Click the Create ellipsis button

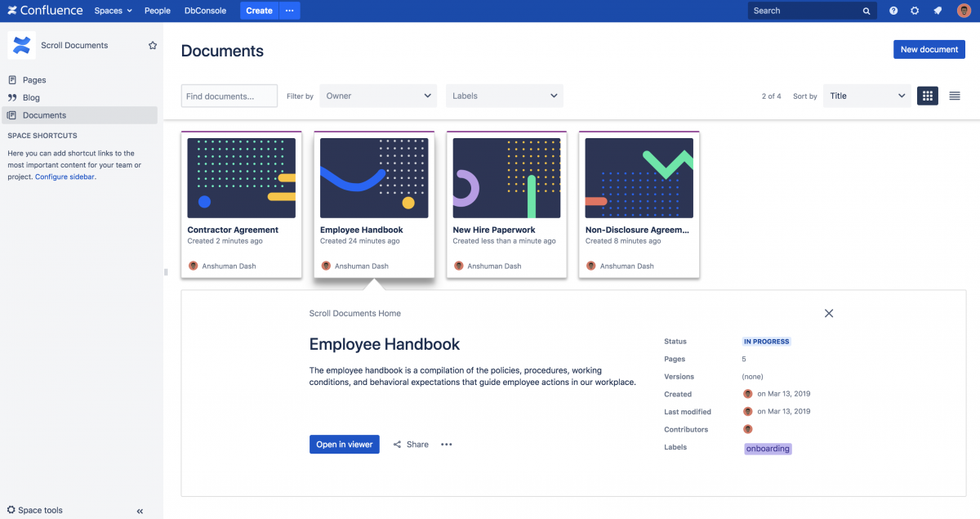click(289, 11)
